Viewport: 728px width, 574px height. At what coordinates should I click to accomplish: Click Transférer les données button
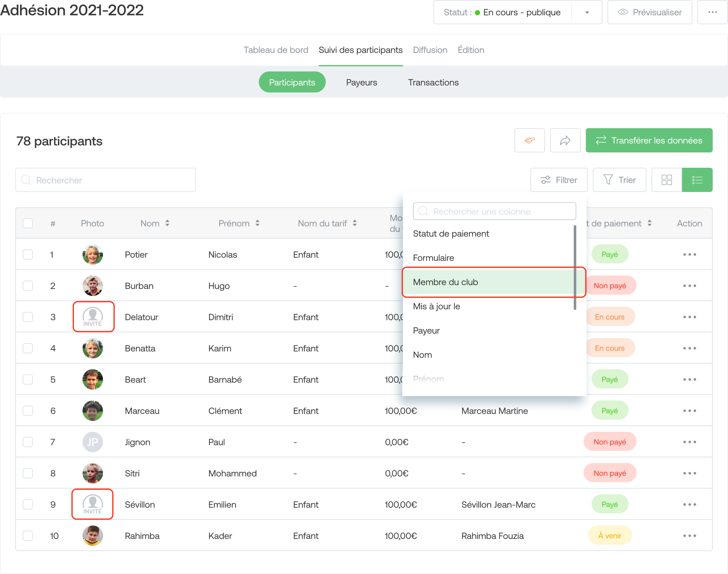click(x=649, y=140)
